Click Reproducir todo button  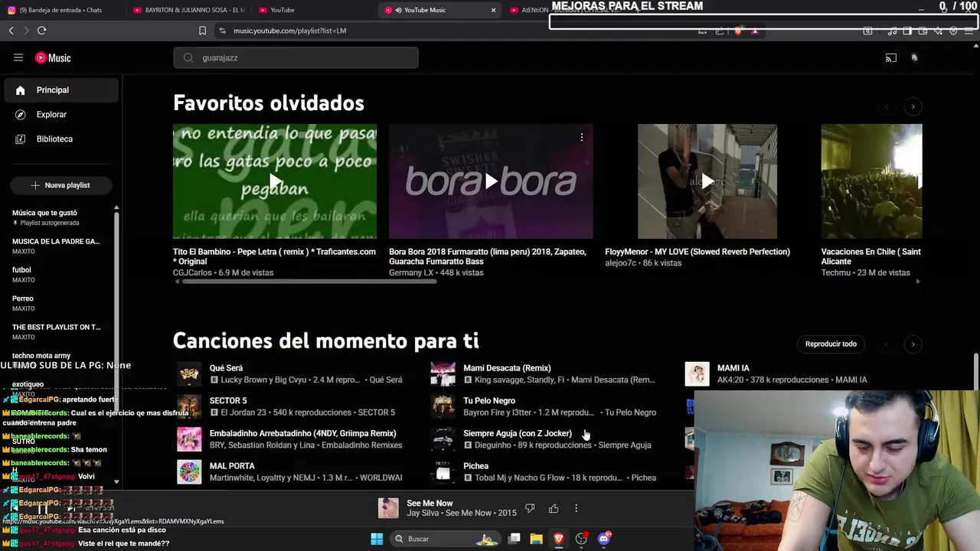click(831, 344)
